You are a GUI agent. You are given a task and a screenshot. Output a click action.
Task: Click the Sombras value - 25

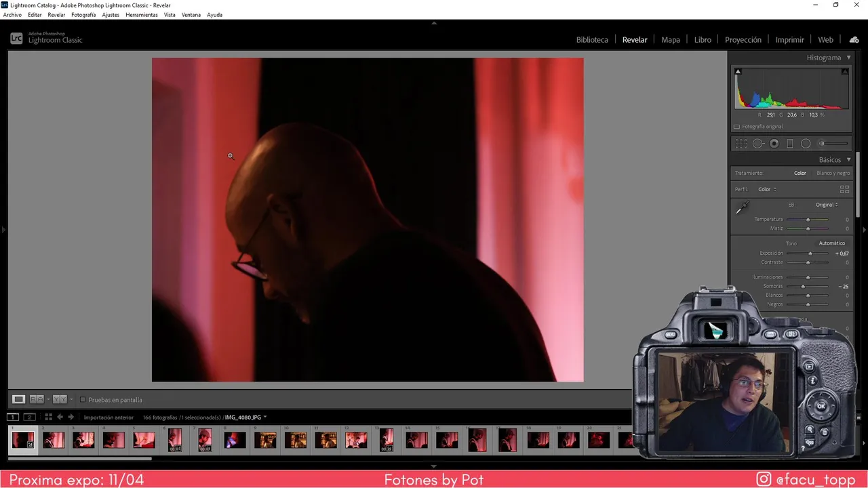843,286
